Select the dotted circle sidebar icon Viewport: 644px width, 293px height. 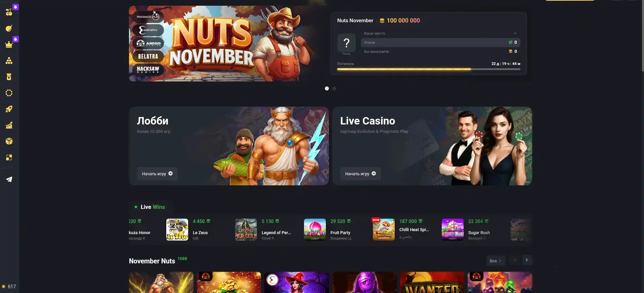coord(9,93)
